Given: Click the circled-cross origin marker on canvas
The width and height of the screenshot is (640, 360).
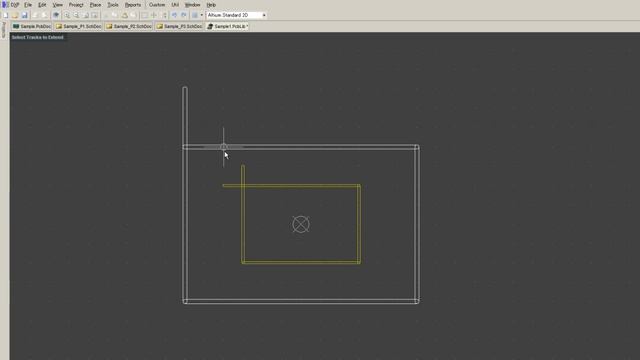Looking at the screenshot, I should click(x=301, y=224).
